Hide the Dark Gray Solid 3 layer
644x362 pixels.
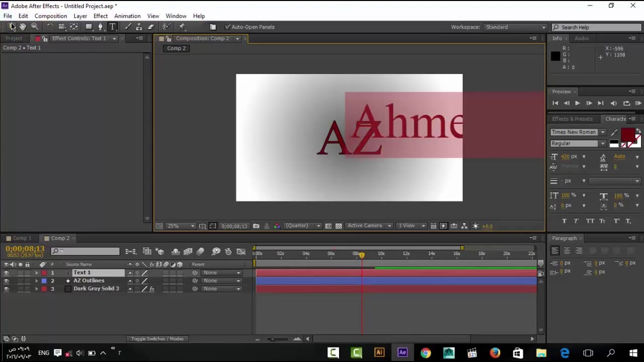click(x=6, y=289)
